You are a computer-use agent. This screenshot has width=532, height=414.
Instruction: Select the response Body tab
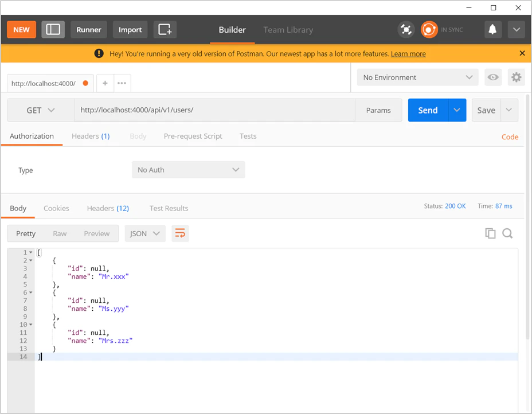[x=18, y=208]
